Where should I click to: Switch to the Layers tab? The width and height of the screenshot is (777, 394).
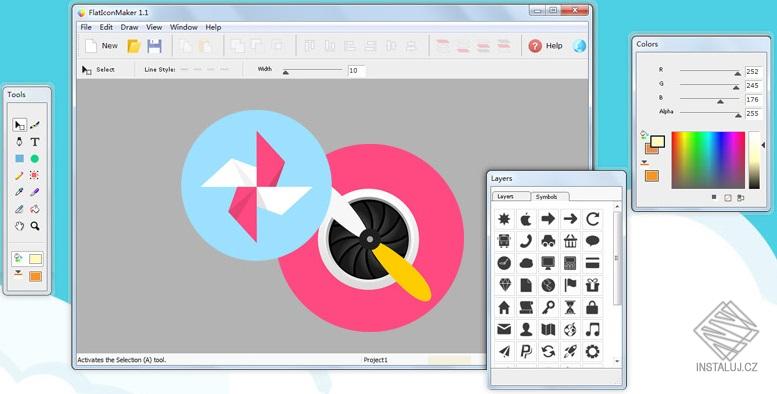(510, 197)
